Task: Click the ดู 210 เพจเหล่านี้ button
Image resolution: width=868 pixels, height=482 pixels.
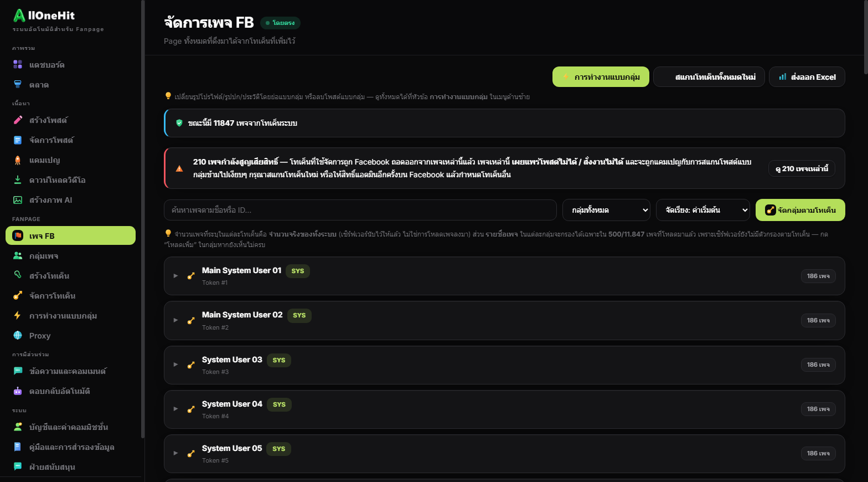Action: (802, 168)
